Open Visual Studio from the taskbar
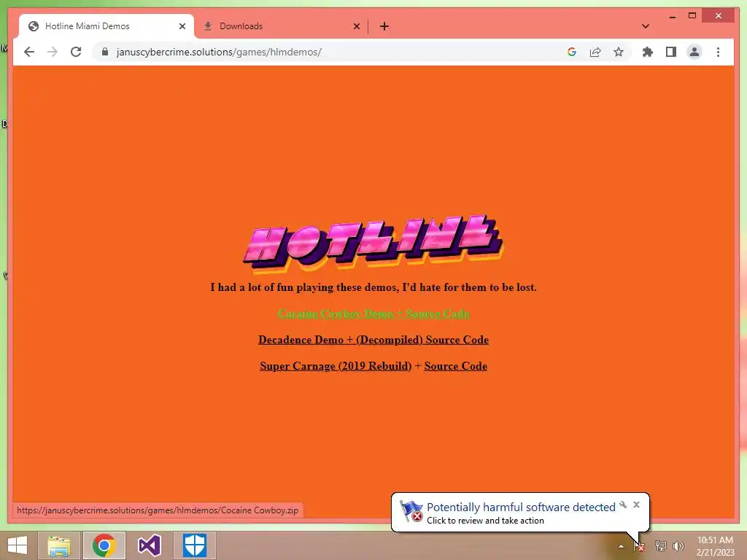 149,545
